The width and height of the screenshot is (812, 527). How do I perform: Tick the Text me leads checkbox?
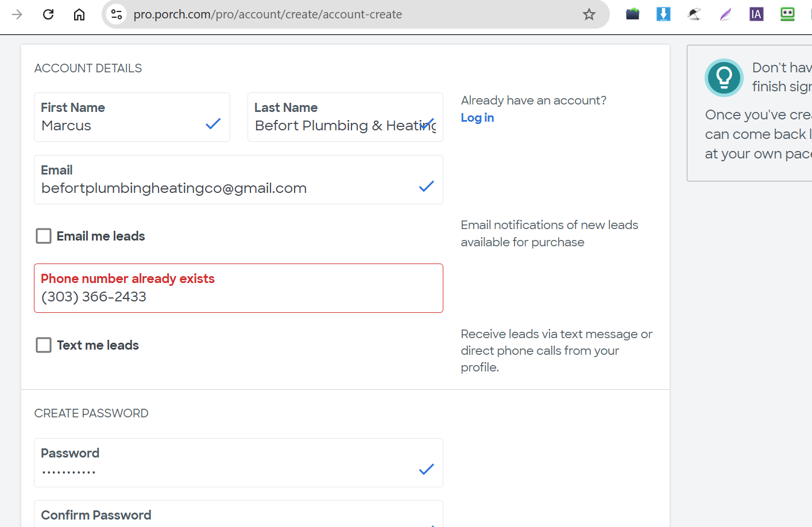click(x=44, y=345)
